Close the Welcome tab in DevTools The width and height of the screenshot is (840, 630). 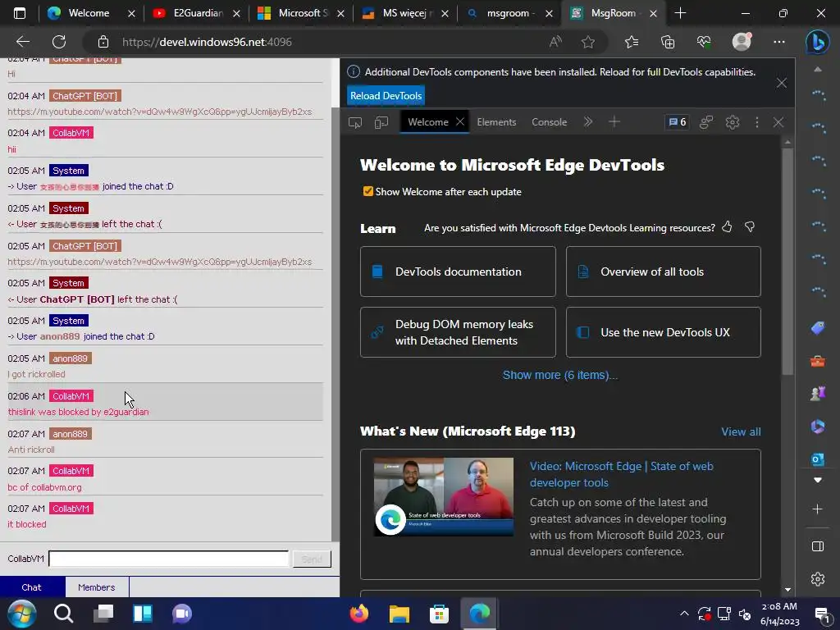coord(459,121)
